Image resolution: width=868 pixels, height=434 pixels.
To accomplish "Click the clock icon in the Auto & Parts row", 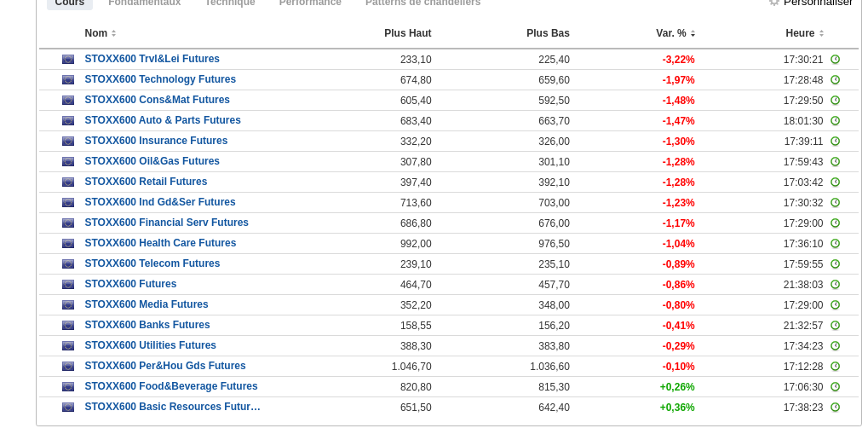I will (x=835, y=121).
